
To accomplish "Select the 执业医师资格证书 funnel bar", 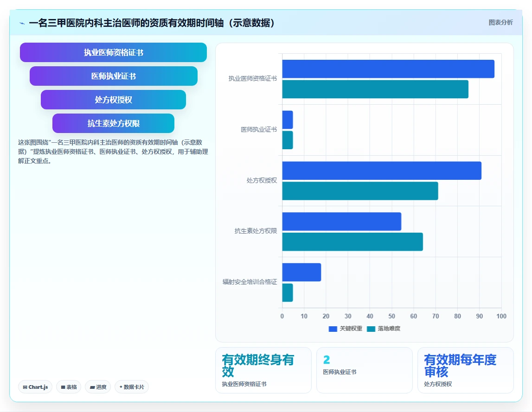I will [x=113, y=52].
